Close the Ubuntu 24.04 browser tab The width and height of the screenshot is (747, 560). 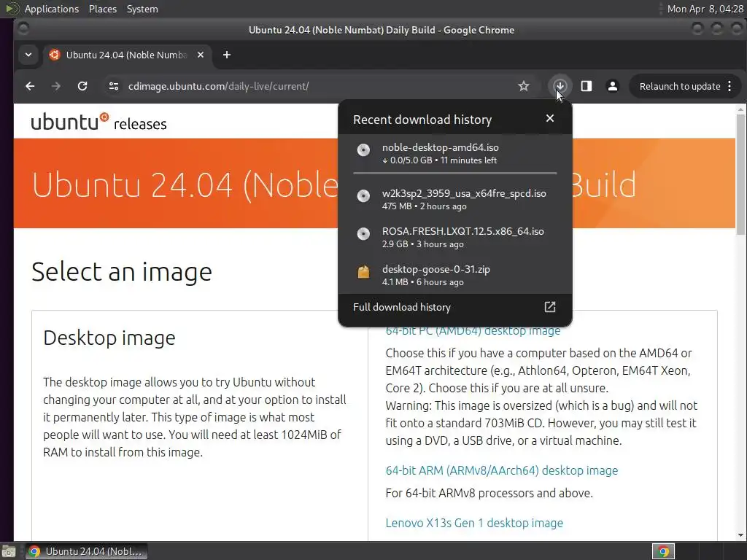(x=201, y=55)
